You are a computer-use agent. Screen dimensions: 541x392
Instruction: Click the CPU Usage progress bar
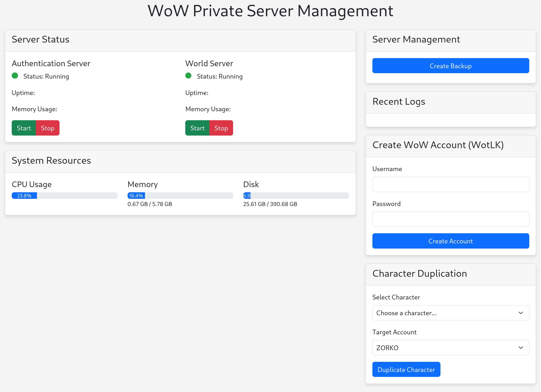[64, 196]
